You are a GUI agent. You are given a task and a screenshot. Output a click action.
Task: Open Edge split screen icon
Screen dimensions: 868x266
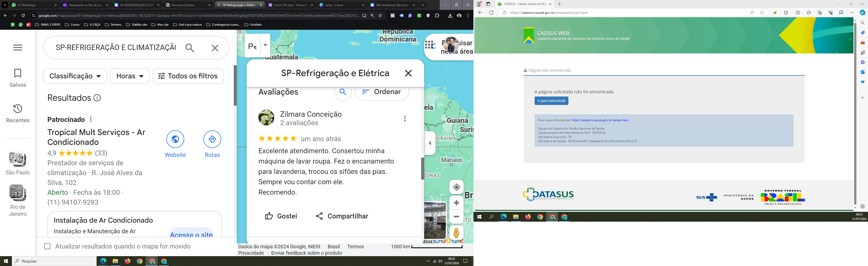point(798,13)
